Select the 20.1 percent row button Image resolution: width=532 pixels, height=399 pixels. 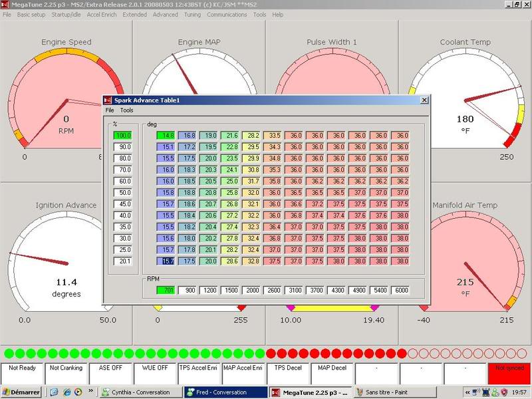(x=122, y=262)
